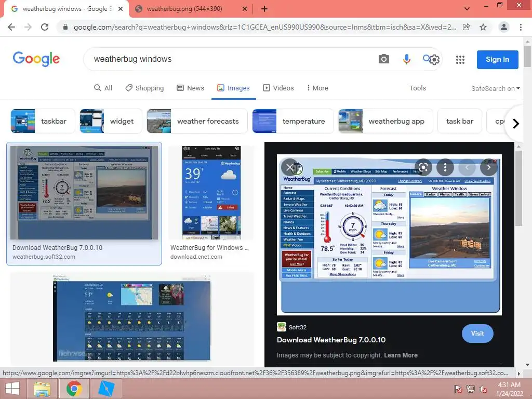Image resolution: width=532 pixels, height=399 pixels.
Task: Switch to the All results tab
Action: 103,88
